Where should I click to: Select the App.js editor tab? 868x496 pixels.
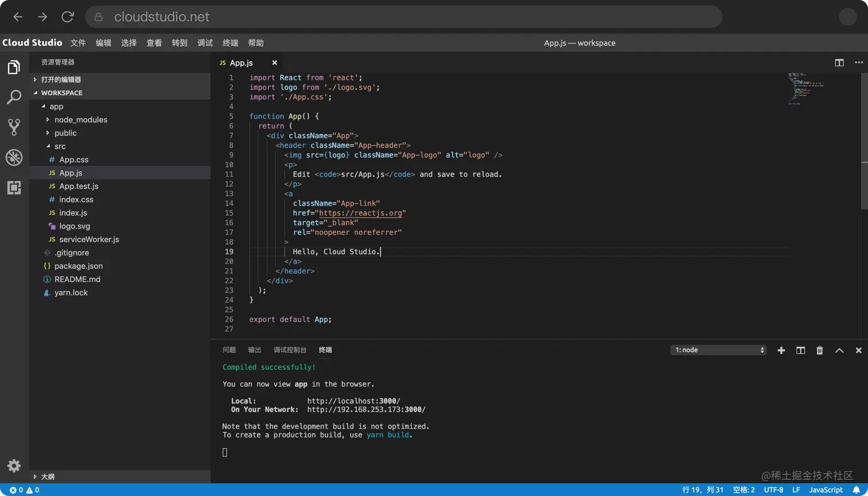pyautogui.click(x=247, y=63)
